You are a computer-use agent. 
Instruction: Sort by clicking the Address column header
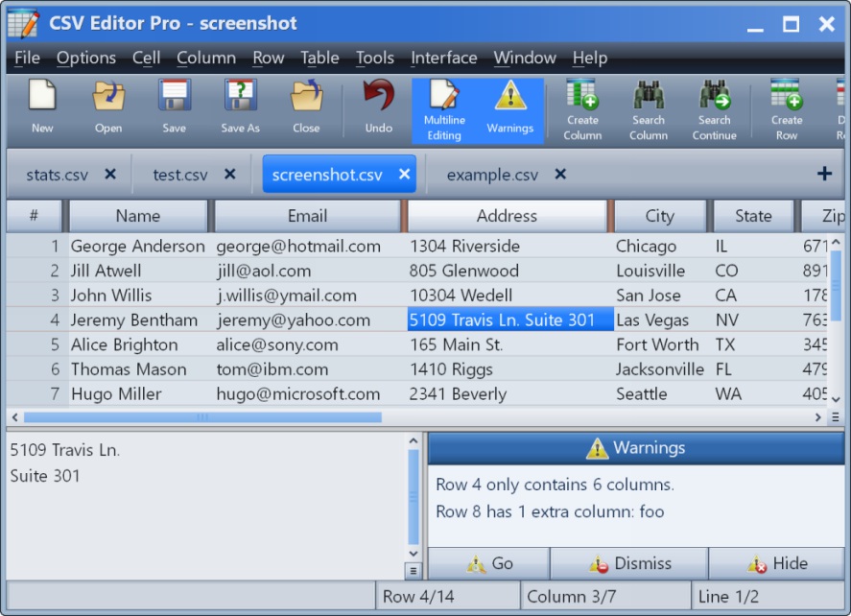[507, 216]
